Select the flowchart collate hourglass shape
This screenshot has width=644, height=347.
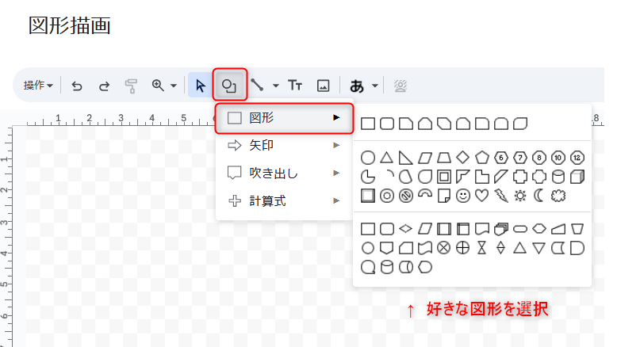click(x=481, y=248)
